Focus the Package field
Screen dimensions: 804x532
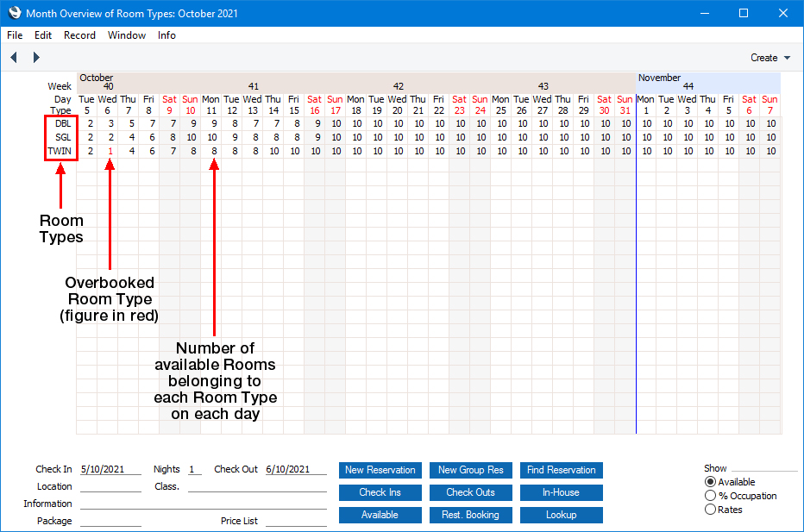(x=110, y=521)
